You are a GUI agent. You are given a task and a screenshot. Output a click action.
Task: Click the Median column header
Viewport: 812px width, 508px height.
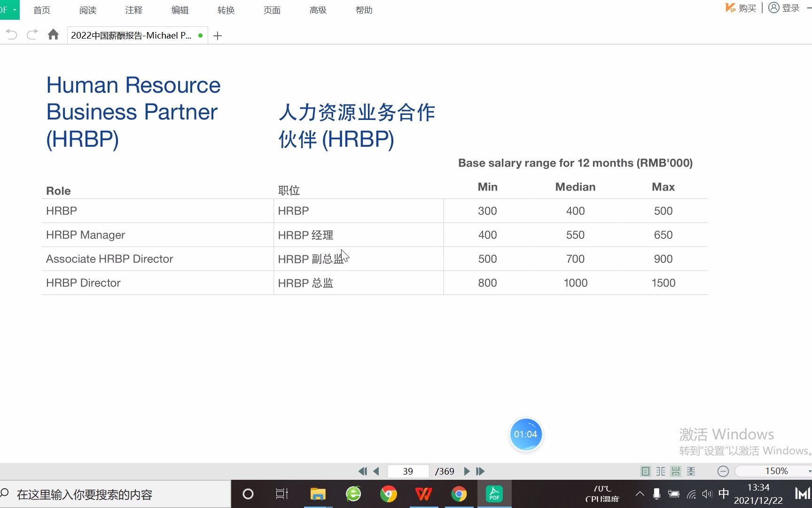575,187
